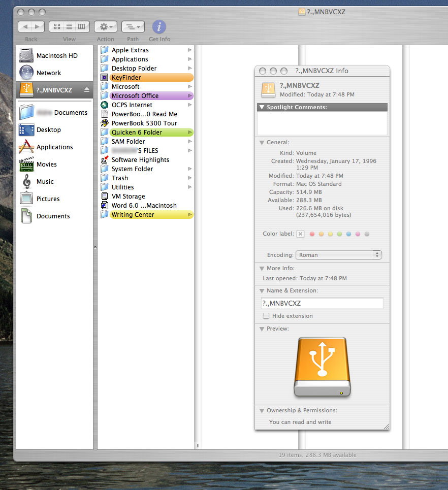Open Music in the sidebar

55,182
